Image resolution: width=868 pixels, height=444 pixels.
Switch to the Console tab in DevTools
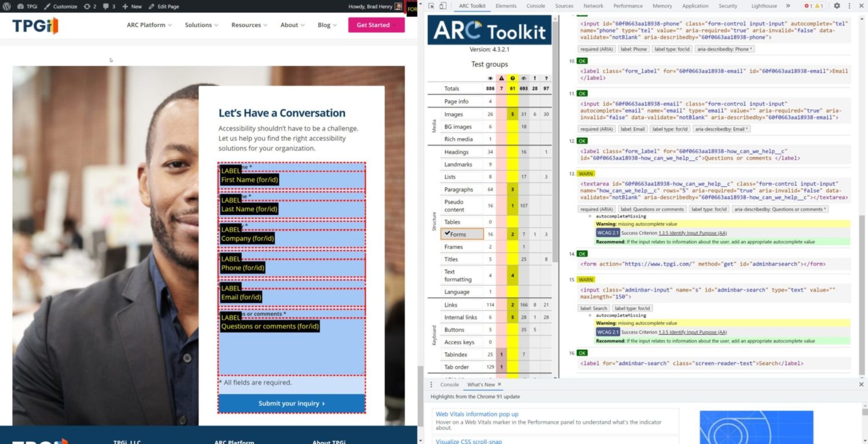pyautogui.click(x=536, y=6)
